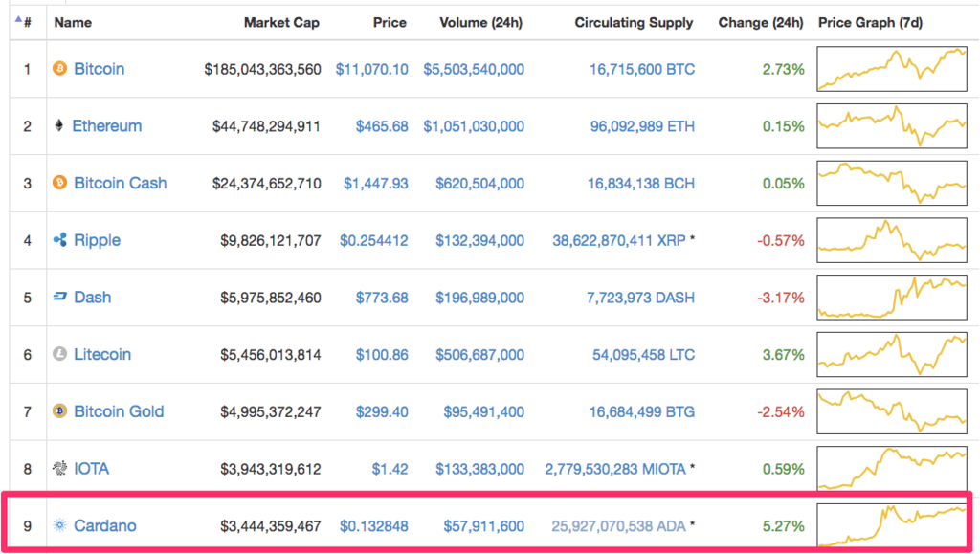
Task: Click IOTA supply 2,779,530,283 MIOTA
Action: pyautogui.click(x=615, y=469)
